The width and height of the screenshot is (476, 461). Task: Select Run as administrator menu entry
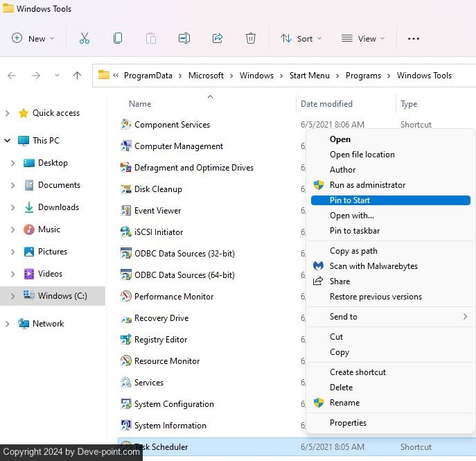pos(367,185)
